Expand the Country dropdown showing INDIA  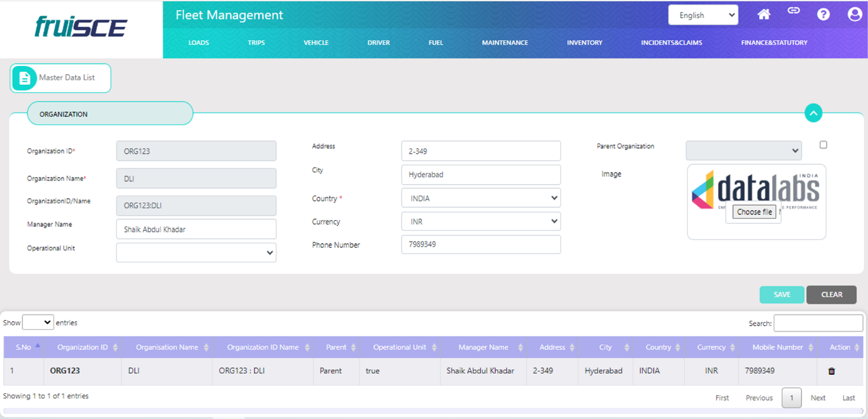481,198
